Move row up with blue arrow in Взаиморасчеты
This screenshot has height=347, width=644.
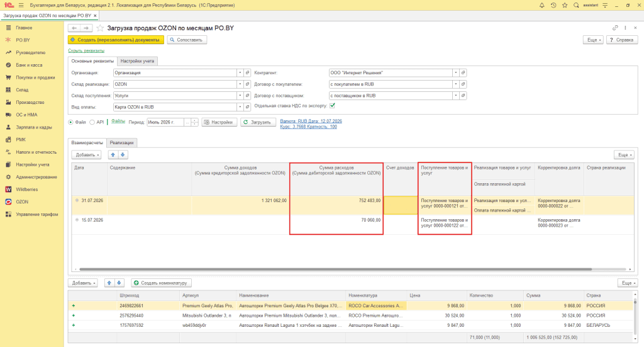point(113,154)
